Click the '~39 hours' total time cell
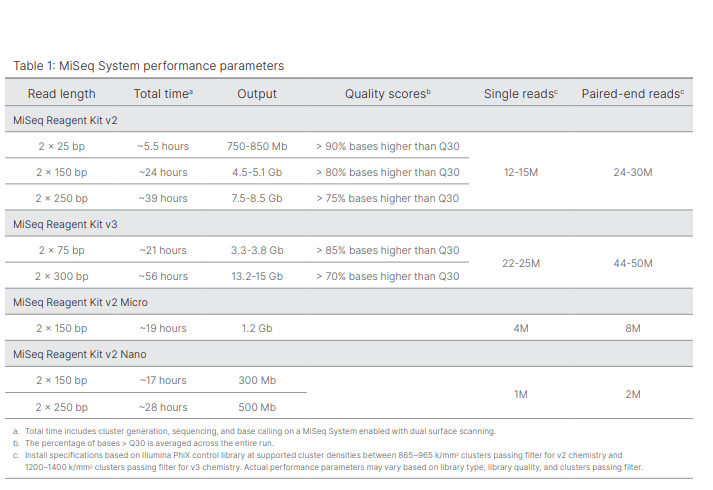 point(163,198)
